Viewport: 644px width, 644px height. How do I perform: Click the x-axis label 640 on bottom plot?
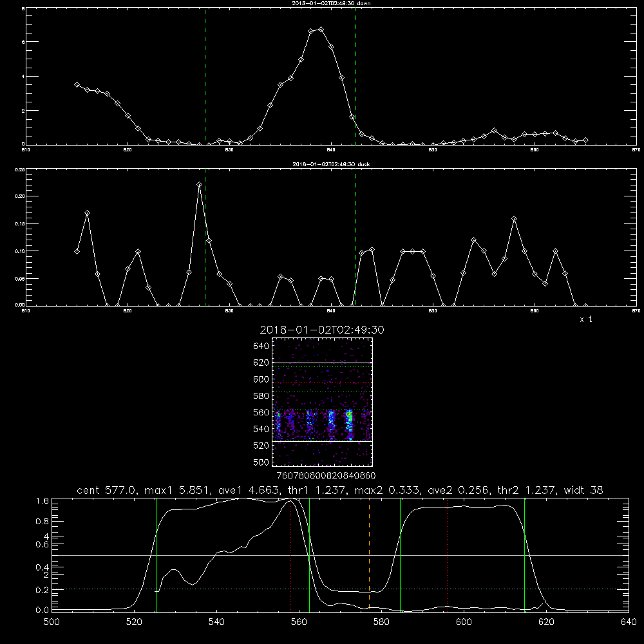click(x=629, y=622)
